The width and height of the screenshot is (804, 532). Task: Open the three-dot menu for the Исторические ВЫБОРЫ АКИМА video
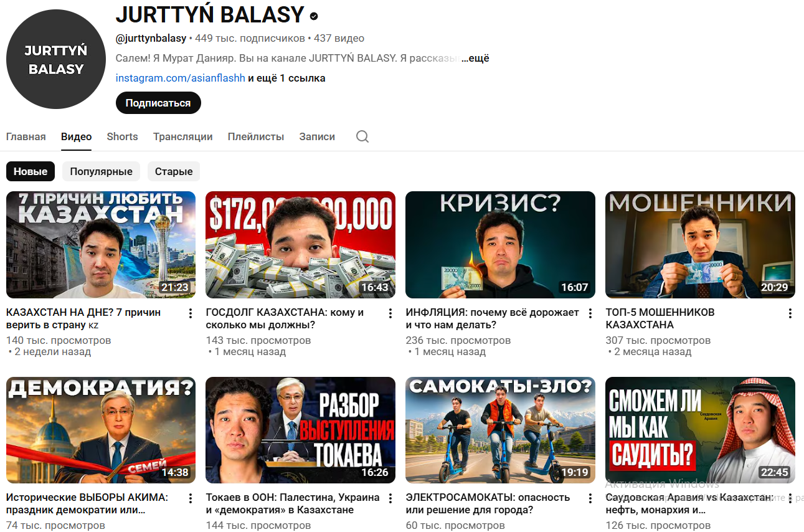click(x=191, y=498)
